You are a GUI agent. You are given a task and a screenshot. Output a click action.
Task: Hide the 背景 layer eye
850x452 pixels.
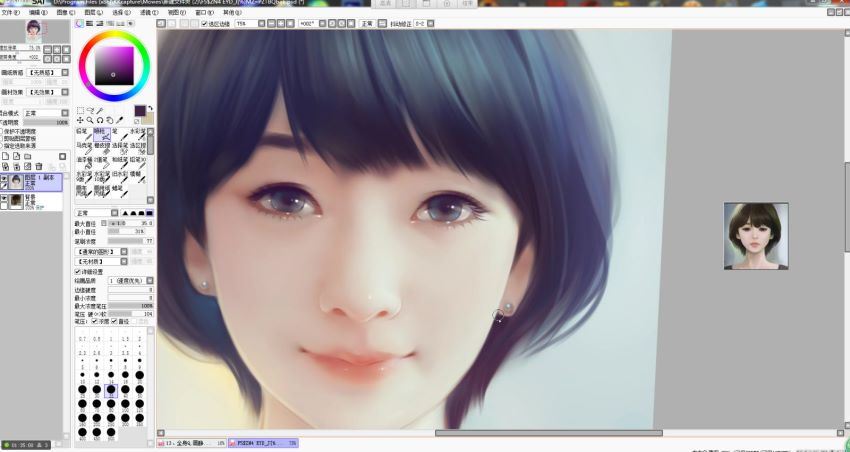point(4,198)
